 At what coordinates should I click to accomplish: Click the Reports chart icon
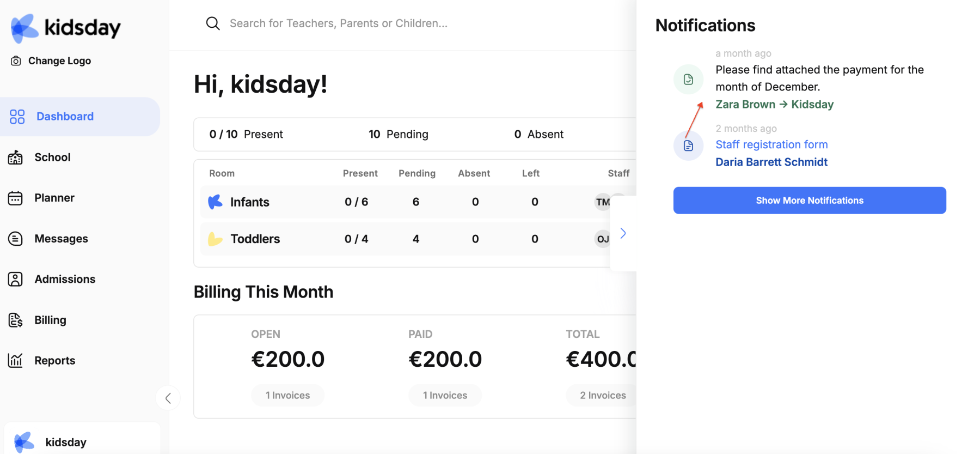pyautogui.click(x=15, y=360)
